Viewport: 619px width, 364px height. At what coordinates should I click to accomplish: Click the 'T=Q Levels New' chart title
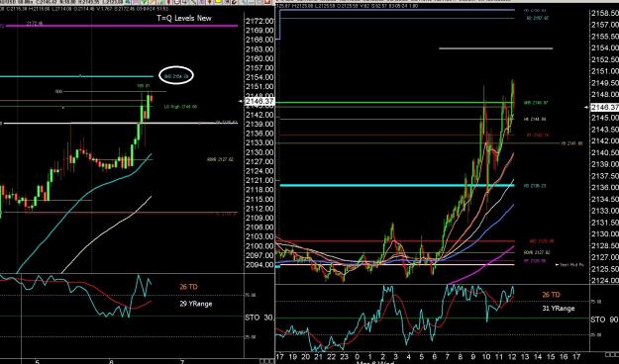point(184,18)
